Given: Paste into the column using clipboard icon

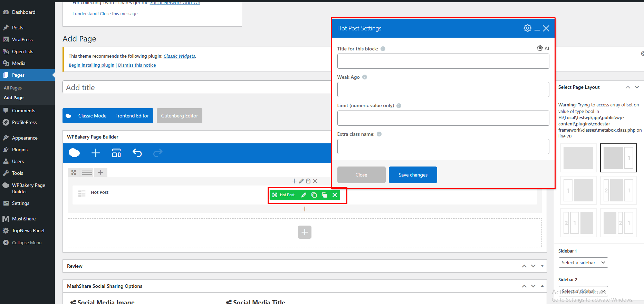Looking at the screenshot, I should point(308,181).
